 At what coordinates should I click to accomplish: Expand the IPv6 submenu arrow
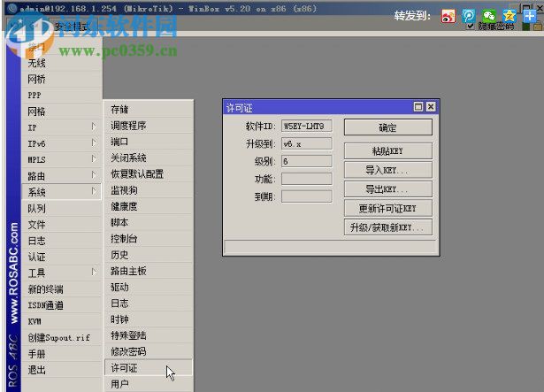[x=94, y=142]
